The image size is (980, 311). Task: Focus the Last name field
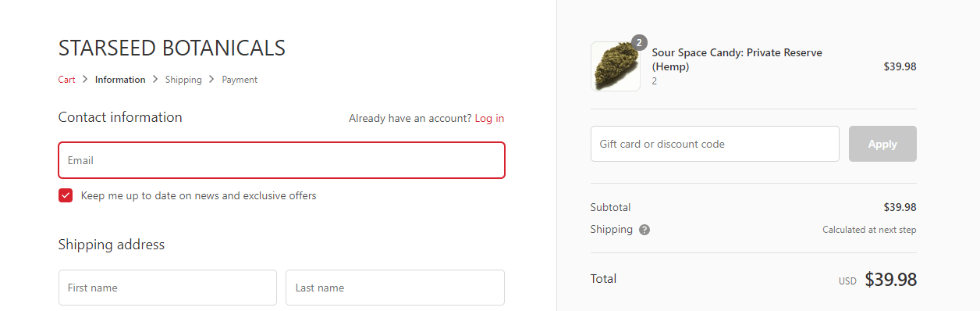click(395, 288)
